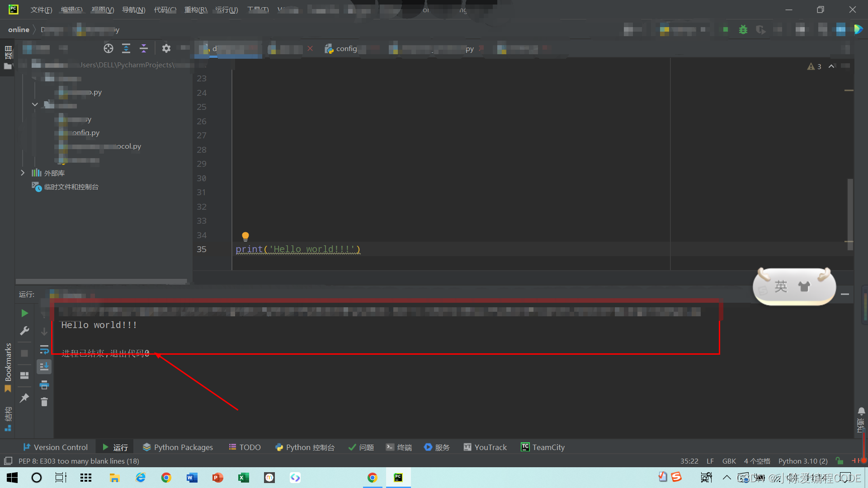Screen dimensions: 868x488
Task: Open the 导航(N) menu
Action: tap(133, 9)
